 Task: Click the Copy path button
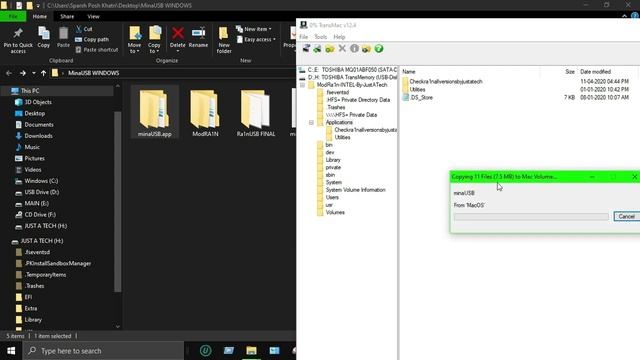(92, 40)
